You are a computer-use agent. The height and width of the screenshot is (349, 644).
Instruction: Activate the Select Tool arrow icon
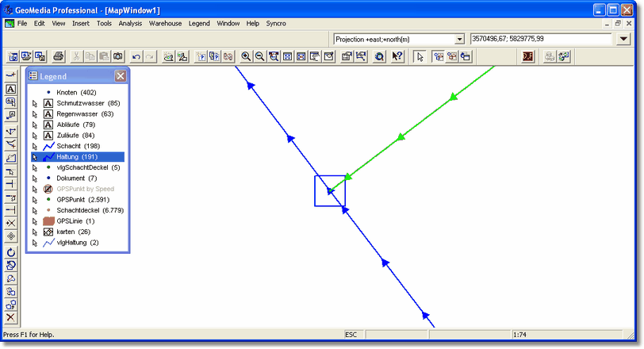click(x=420, y=56)
